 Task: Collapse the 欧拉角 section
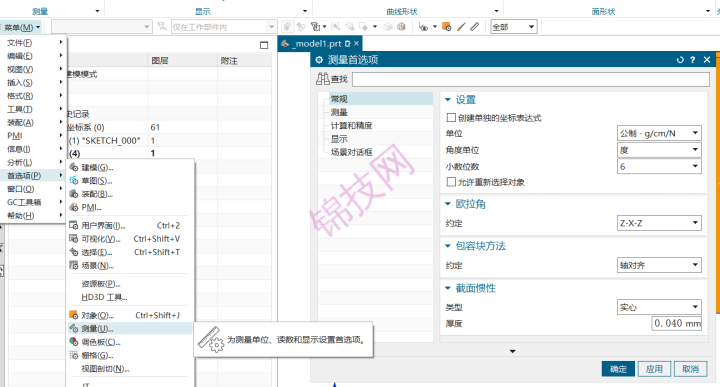(x=448, y=204)
